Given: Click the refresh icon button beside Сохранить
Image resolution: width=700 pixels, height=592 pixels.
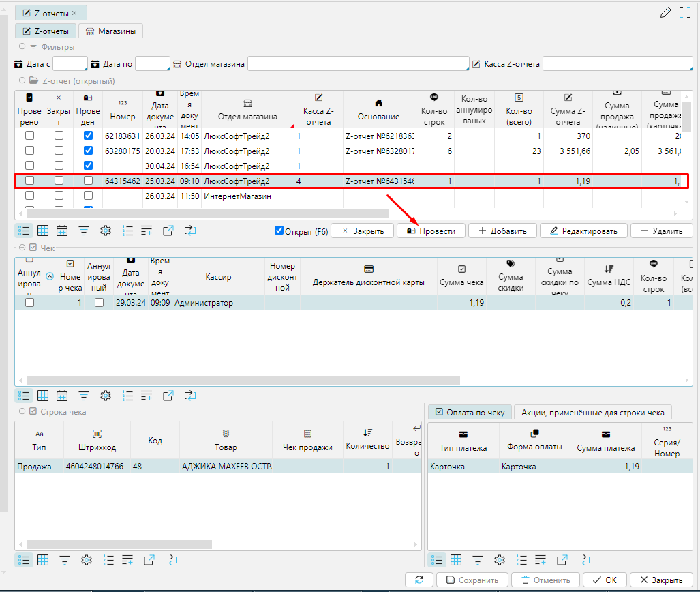Looking at the screenshot, I should click(x=419, y=580).
